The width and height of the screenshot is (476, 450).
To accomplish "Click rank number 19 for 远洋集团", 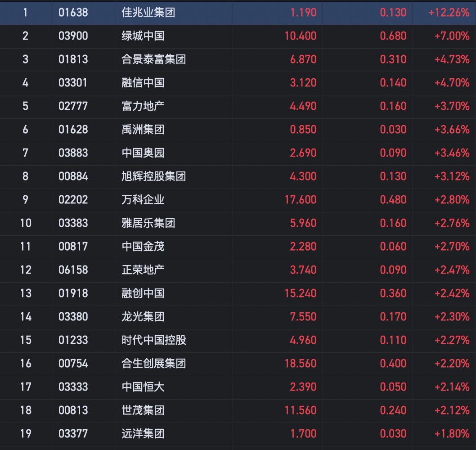I will (x=26, y=434).
